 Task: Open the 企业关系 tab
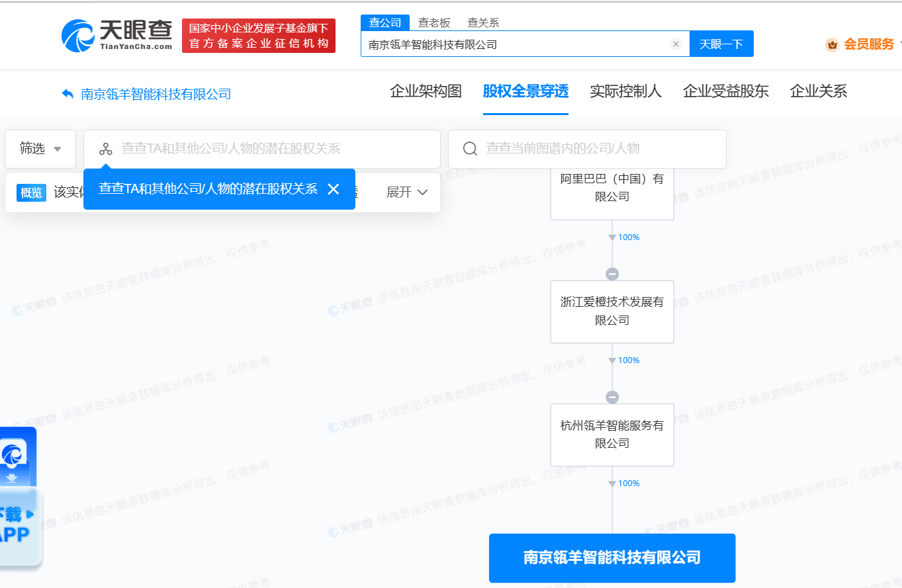[x=819, y=91]
